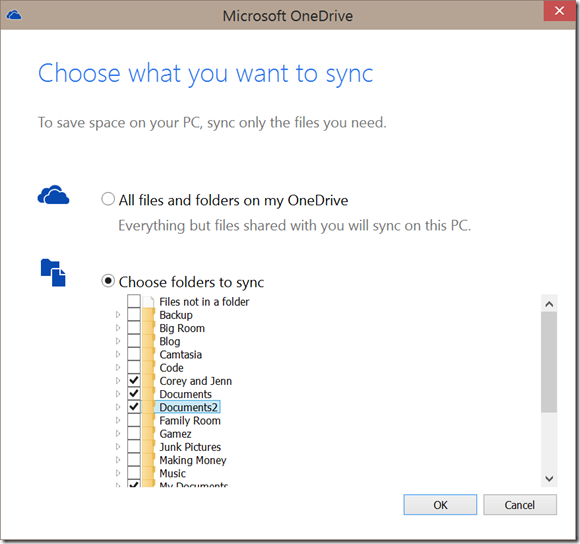Click the Backup folder icon
This screenshot has height=544, width=580.
point(148,315)
